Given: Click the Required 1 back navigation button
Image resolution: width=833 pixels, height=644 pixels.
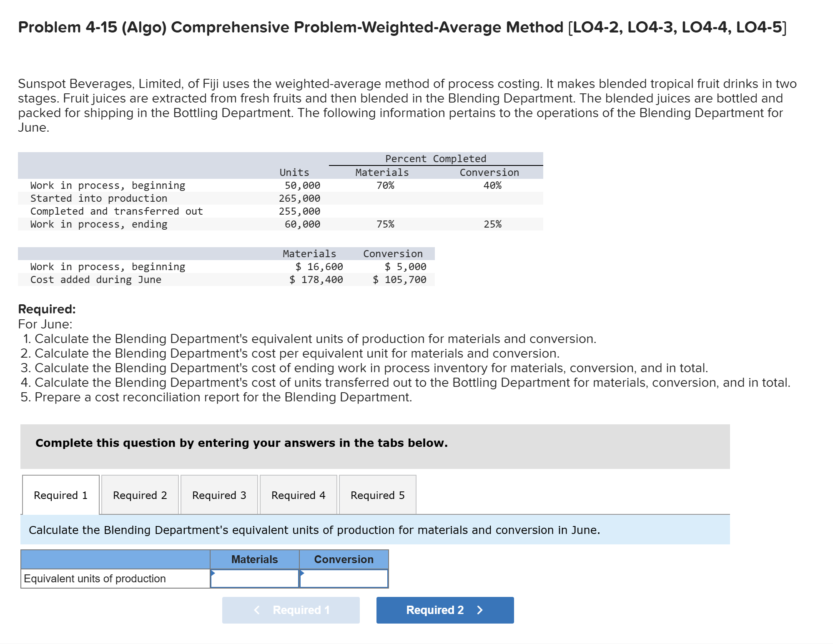Looking at the screenshot, I should (291, 610).
